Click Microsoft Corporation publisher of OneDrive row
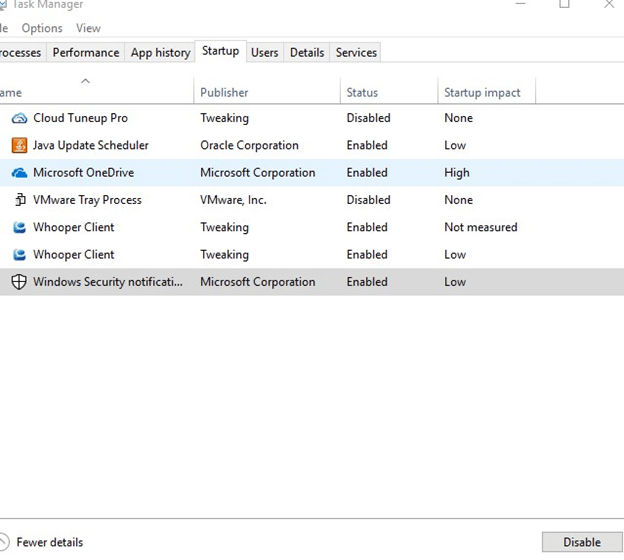Screen dimensions: 624x560 257,173
